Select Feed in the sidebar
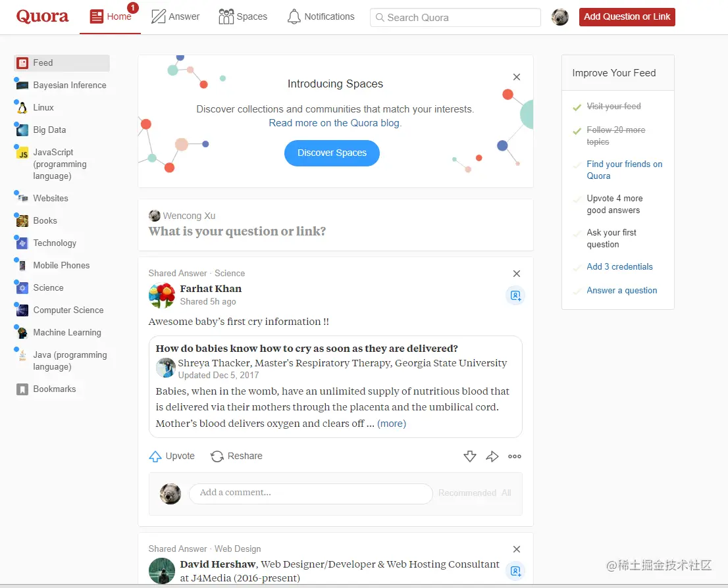The image size is (728, 588). pyautogui.click(x=62, y=62)
